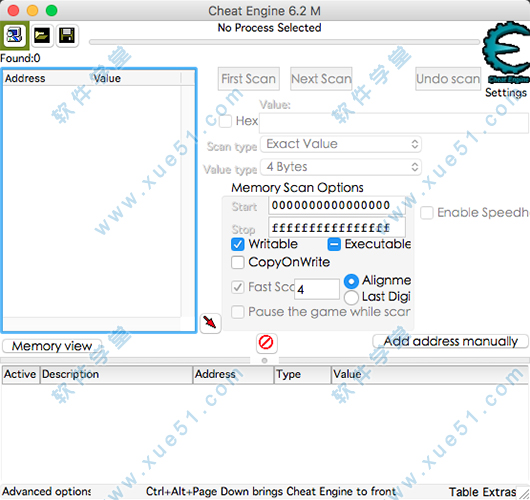The width and height of the screenshot is (530, 500).
Task: Click the Active column header
Action: tap(21, 374)
